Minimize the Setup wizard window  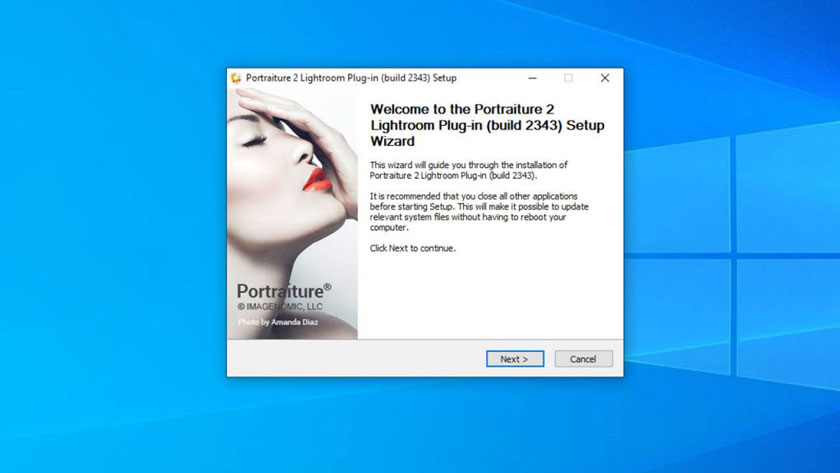[532, 78]
